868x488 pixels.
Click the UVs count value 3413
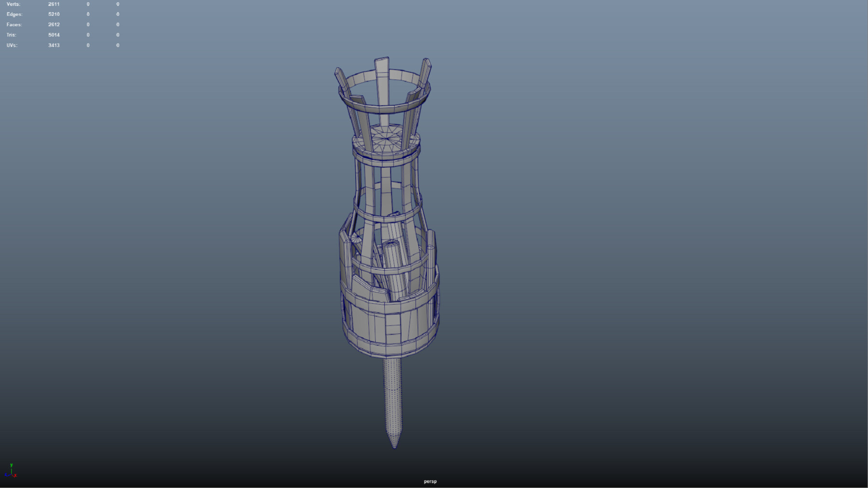coord(54,45)
